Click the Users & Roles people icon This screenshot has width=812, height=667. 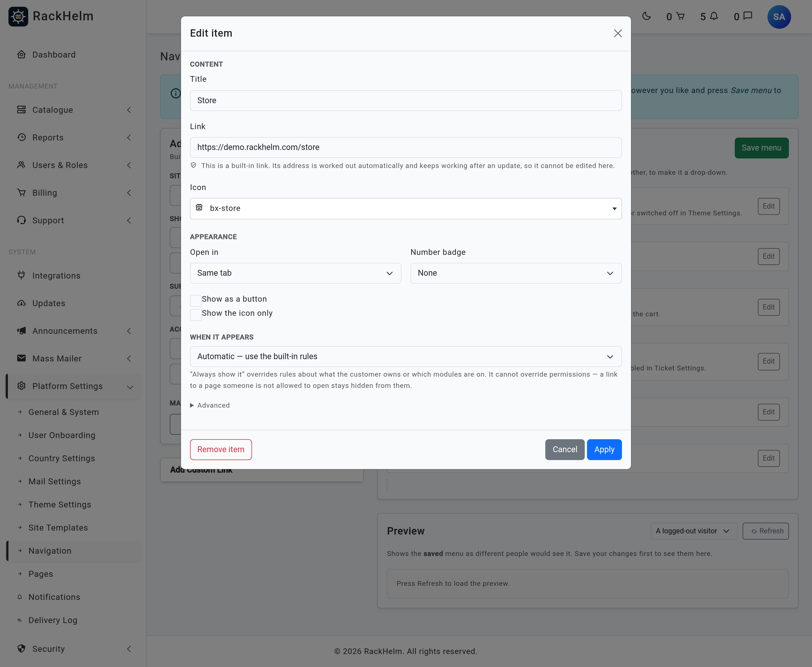click(x=21, y=165)
